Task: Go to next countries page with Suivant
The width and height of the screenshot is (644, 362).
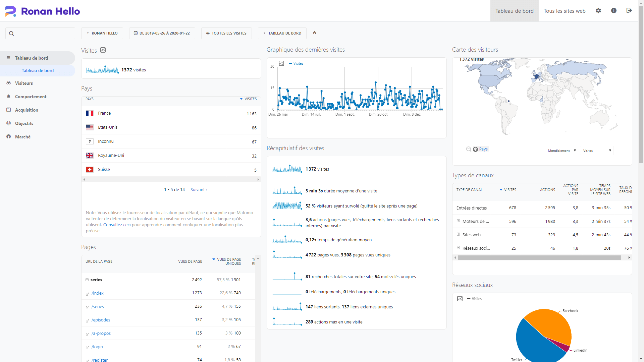Action: point(199,190)
